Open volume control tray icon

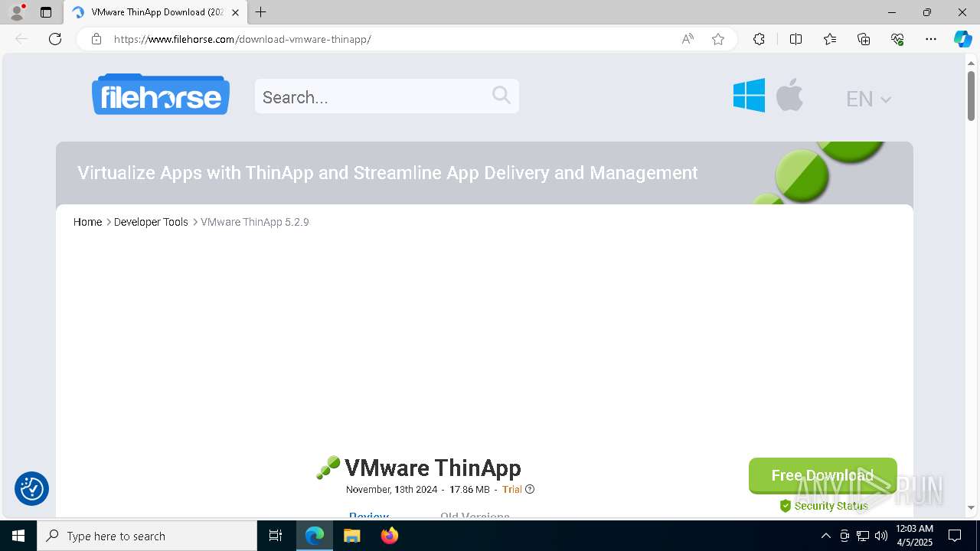pos(881,536)
